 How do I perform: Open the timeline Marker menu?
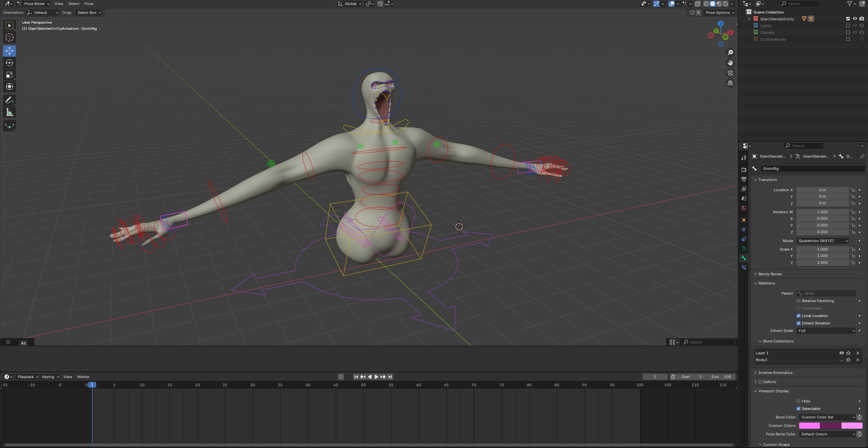click(83, 377)
